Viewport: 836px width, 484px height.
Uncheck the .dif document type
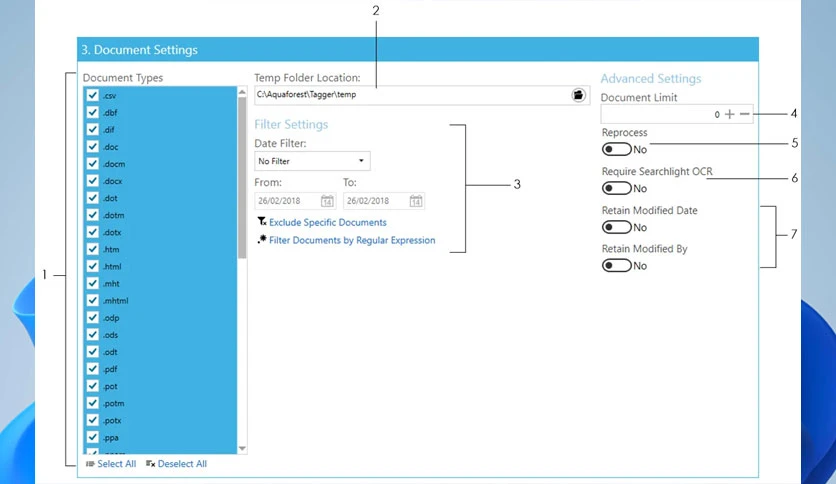[x=93, y=129]
